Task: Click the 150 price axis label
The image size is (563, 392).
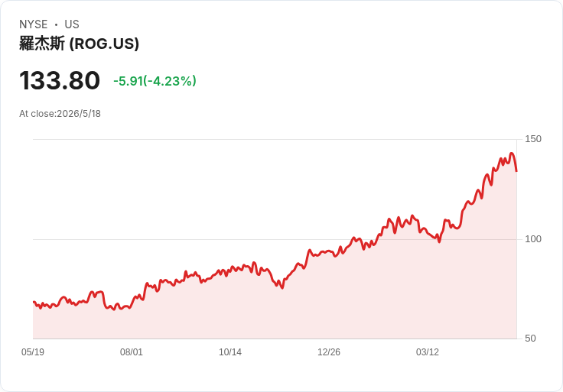Action: (x=533, y=139)
